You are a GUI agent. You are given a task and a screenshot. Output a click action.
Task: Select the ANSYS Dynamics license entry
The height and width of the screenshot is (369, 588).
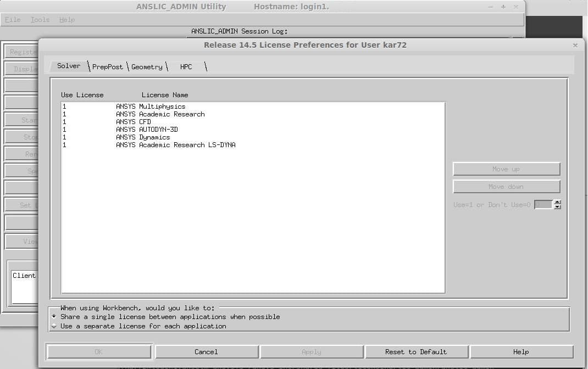pos(154,137)
